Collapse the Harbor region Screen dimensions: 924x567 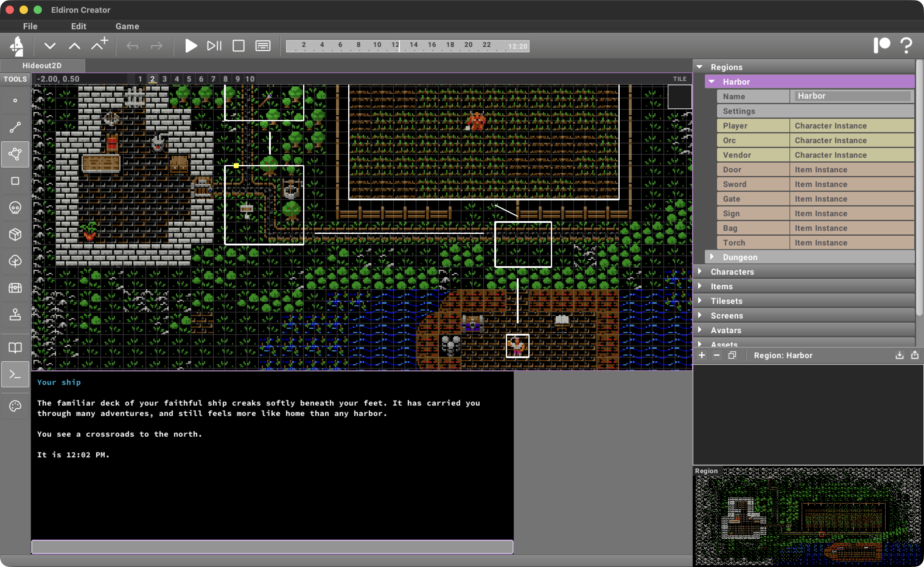point(712,81)
